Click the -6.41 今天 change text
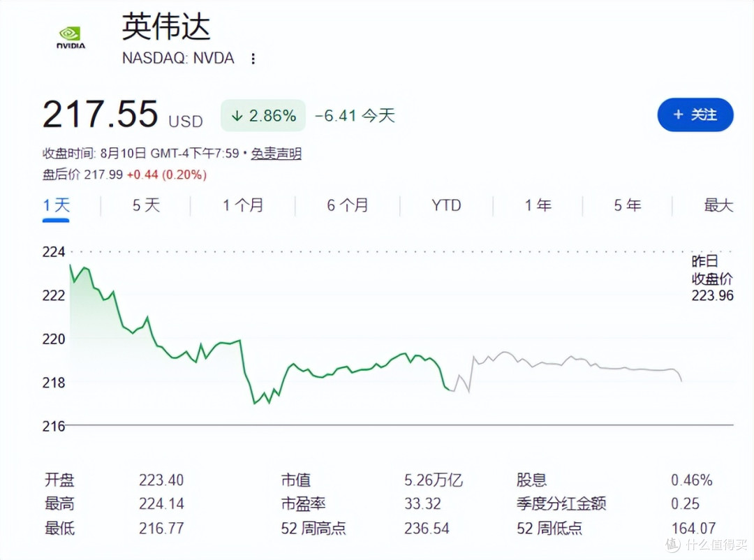This screenshot has height=560, width=754. 355,115
